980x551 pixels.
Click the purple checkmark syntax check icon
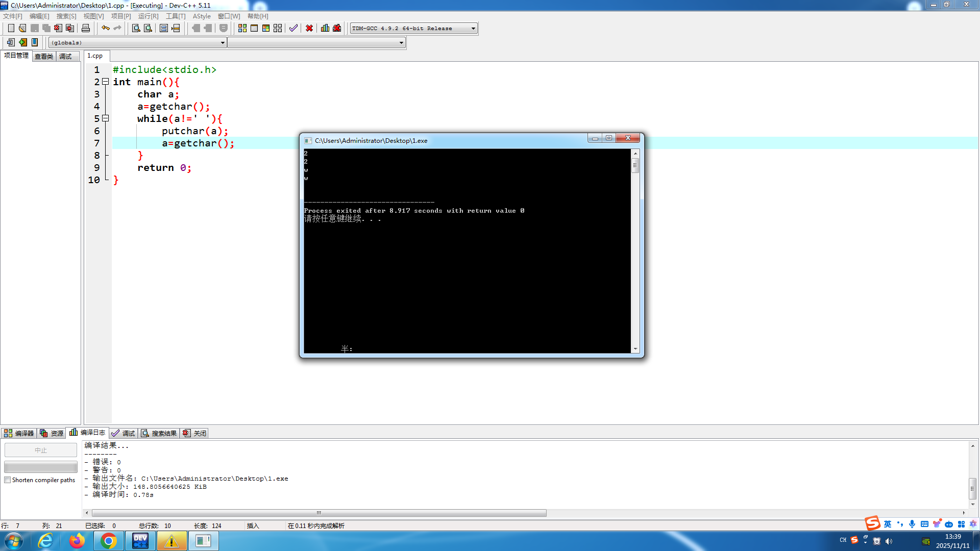click(293, 28)
